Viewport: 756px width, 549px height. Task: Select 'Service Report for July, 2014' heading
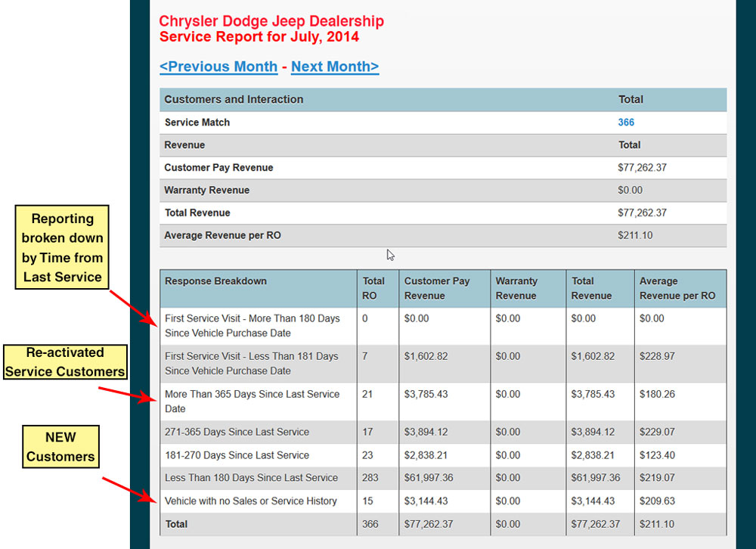coord(259,36)
